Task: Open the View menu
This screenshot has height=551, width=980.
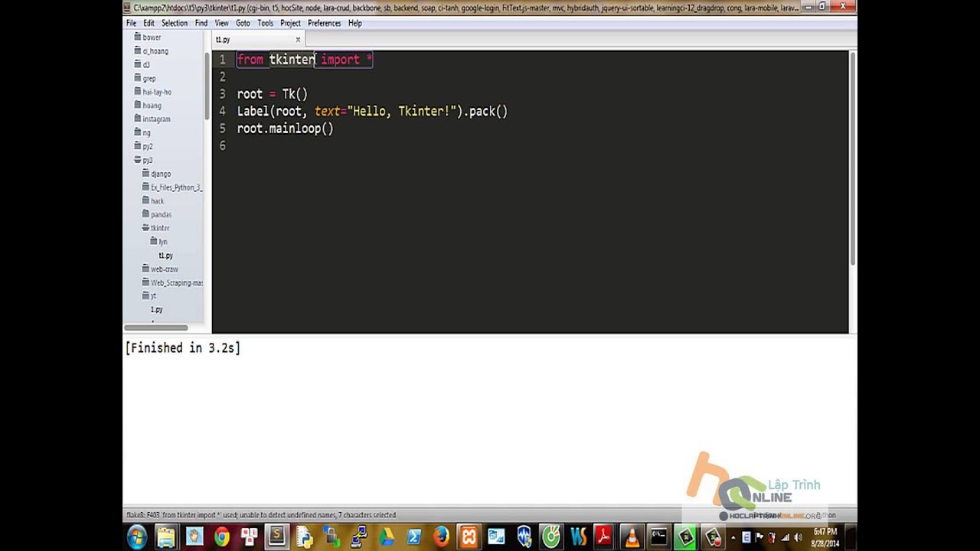Action: click(x=221, y=23)
